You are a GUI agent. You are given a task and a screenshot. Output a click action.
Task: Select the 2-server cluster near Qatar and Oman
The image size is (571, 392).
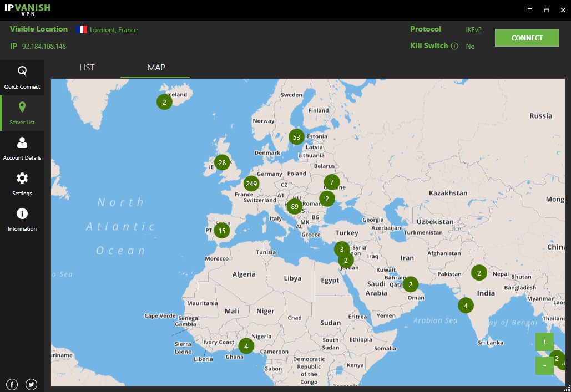[411, 284]
